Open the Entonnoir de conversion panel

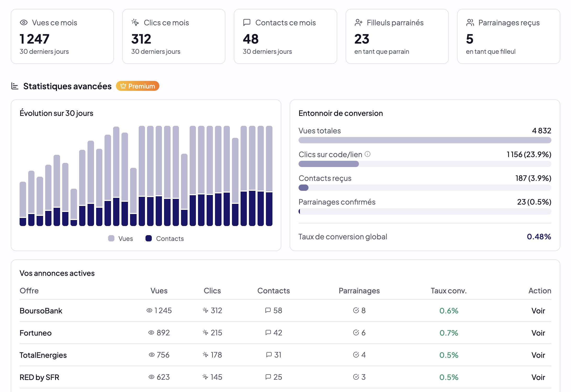tap(341, 113)
